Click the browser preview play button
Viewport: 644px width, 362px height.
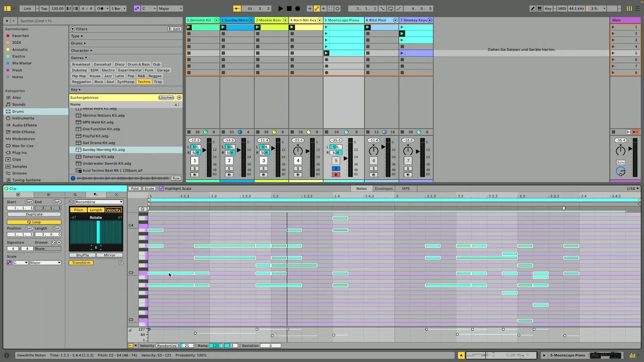click(x=73, y=178)
